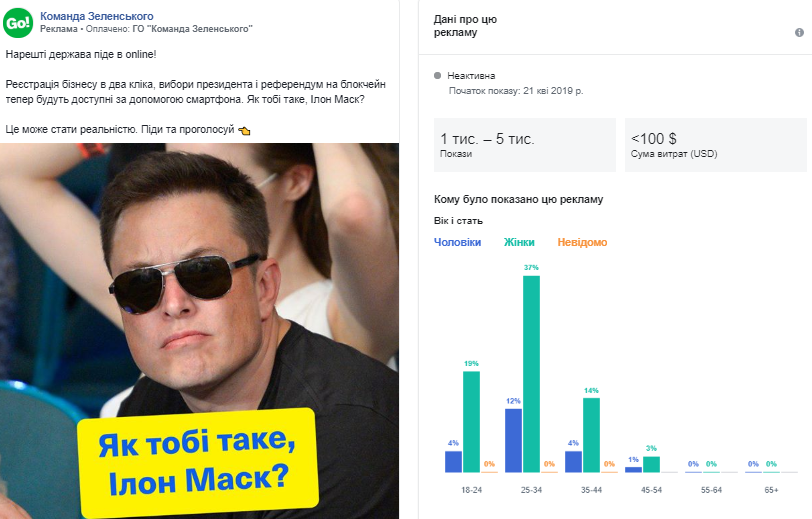This screenshot has height=519, width=812.
Task: Open the Команда Зеленського page link
Action: (x=97, y=16)
